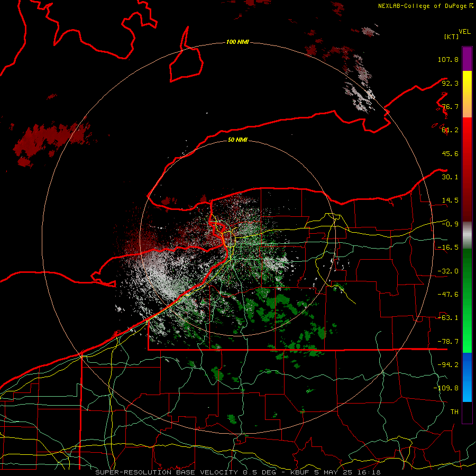The width and height of the screenshot is (476, 476).
Task: Click the 107.8 legend value
Action: 448,59
